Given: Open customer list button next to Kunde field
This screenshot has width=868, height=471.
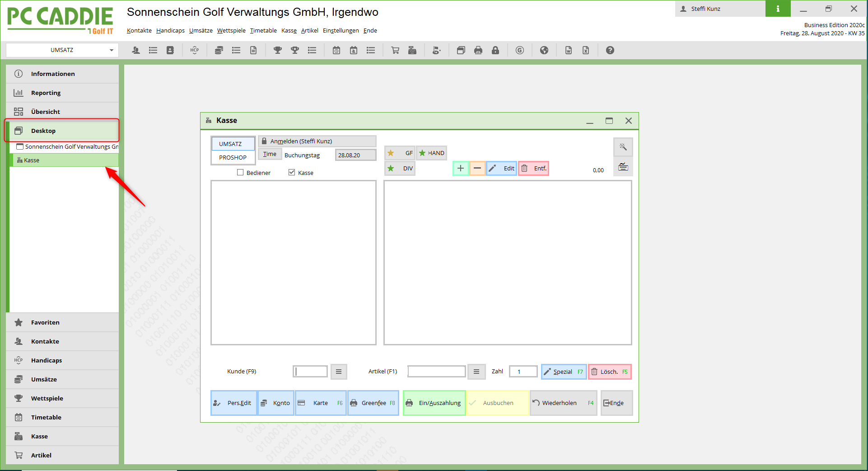Looking at the screenshot, I should [x=339, y=372].
